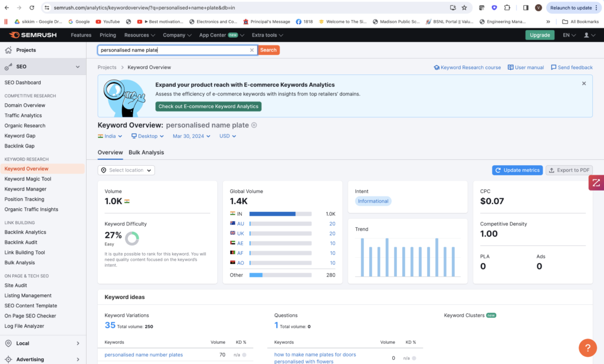Open the Select location dropdown
604x364 pixels.
[x=126, y=170]
